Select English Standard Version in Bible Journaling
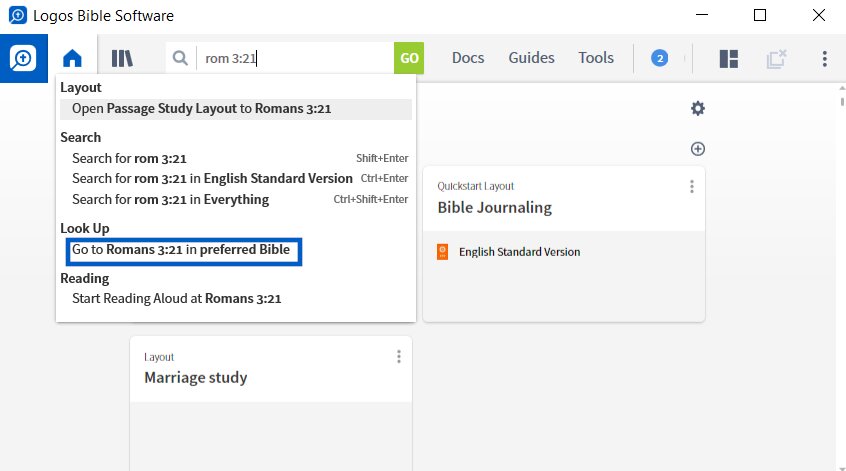 [520, 252]
